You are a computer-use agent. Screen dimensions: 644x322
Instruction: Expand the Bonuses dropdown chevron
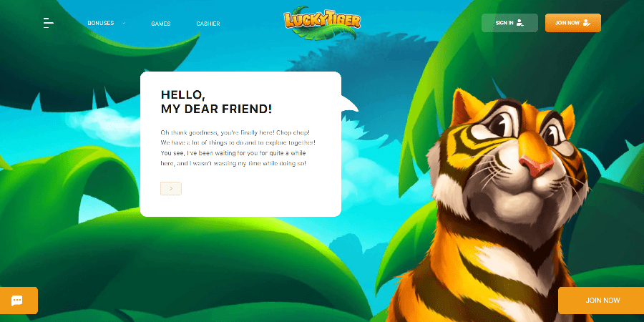coord(124,23)
